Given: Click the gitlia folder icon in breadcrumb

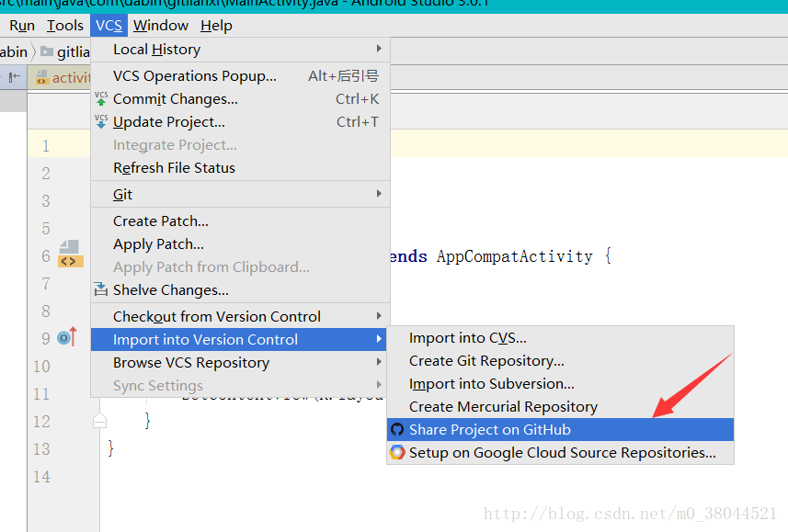Looking at the screenshot, I should (47, 52).
